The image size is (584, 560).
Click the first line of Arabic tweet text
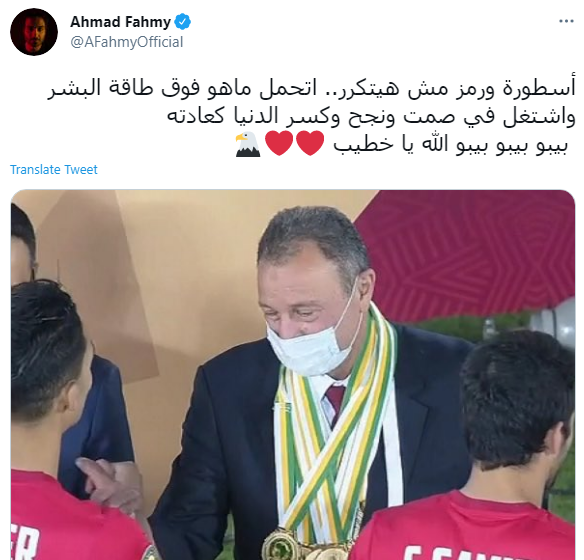click(x=311, y=89)
